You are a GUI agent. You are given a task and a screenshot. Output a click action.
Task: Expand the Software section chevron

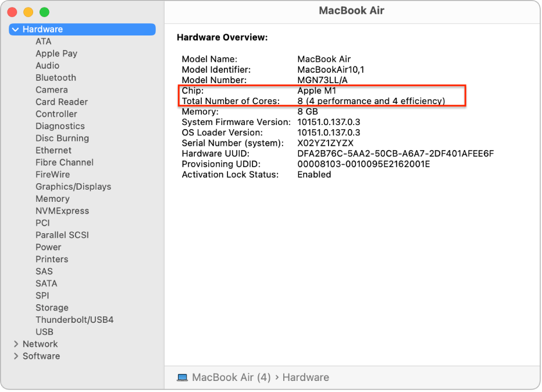(16, 356)
